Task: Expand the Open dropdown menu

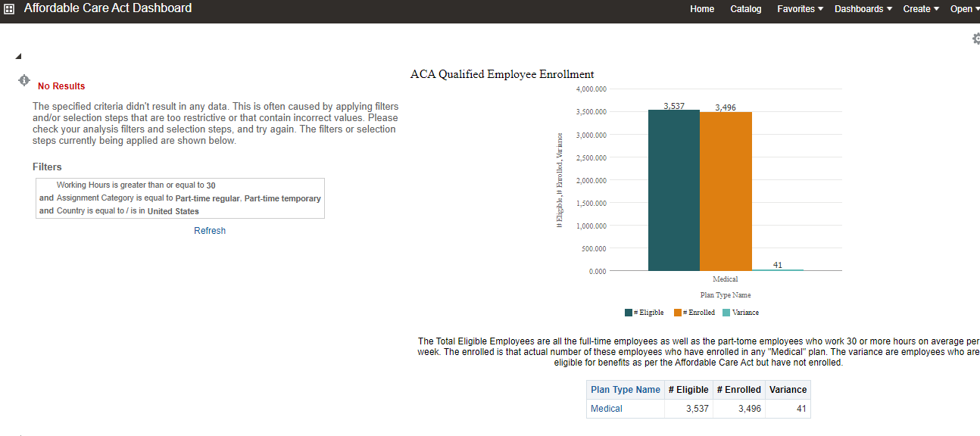Action: pyautogui.click(x=964, y=9)
